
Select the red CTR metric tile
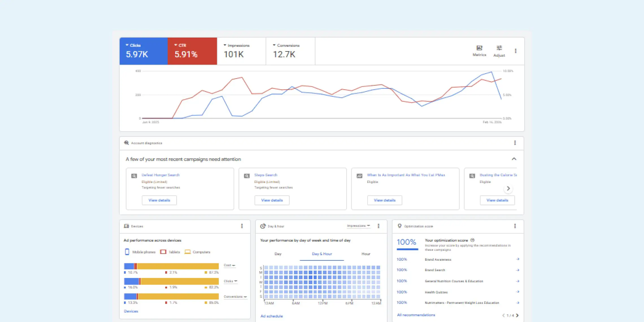(x=192, y=51)
